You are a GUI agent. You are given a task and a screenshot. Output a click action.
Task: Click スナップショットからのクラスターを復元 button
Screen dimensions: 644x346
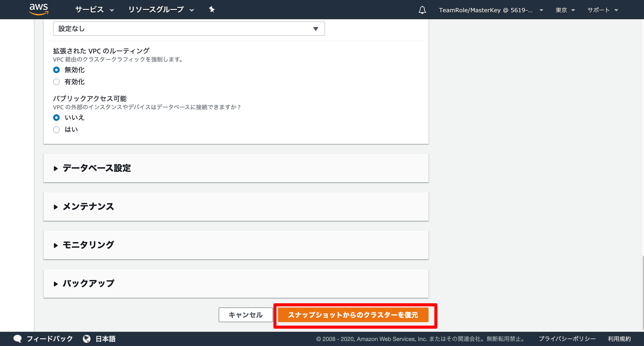click(353, 315)
